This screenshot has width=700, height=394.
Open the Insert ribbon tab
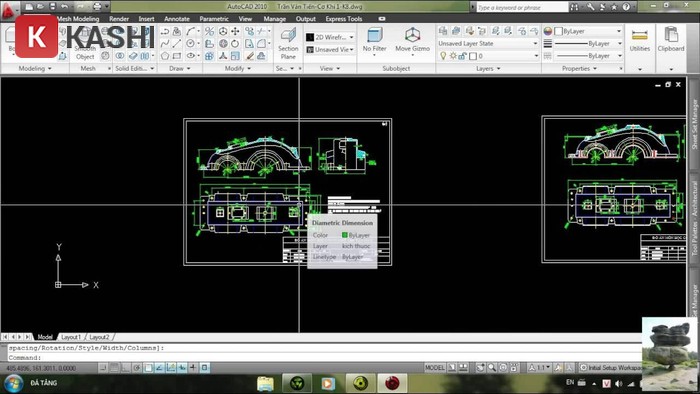point(146,19)
